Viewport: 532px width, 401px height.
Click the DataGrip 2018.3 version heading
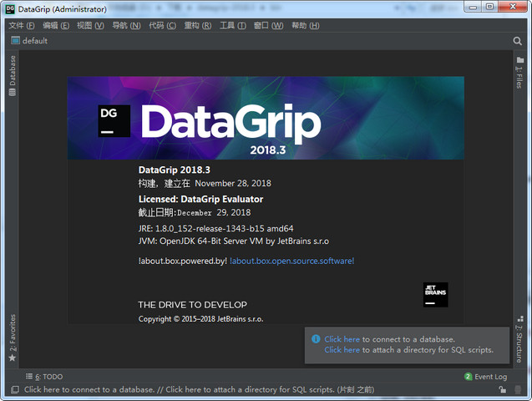[x=175, y=170]
